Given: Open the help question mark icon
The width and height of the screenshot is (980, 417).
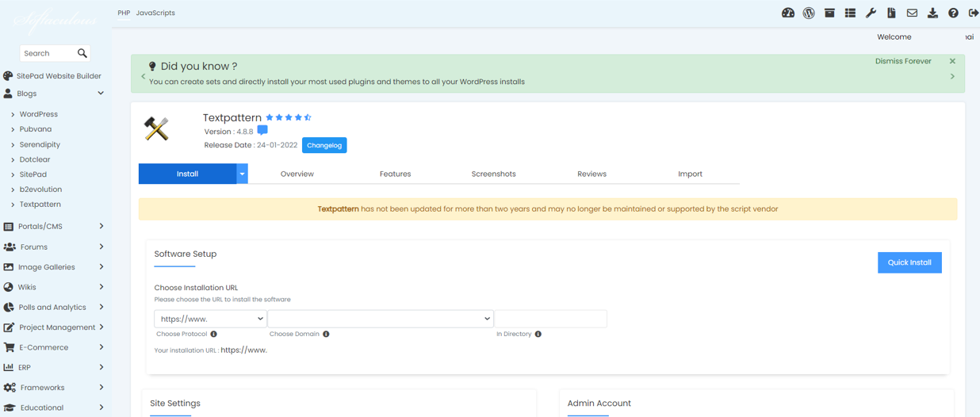Looking at the screenshot, I should pos(953,13).
